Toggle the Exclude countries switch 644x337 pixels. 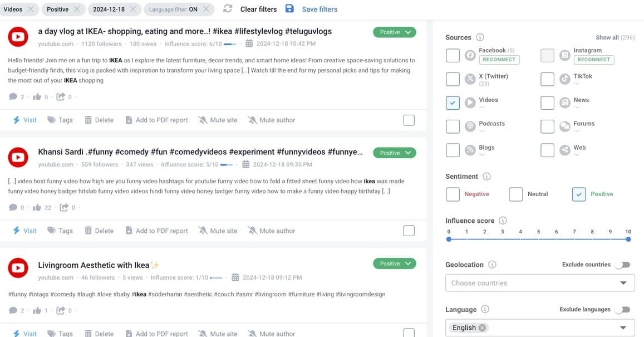[622, 265]
